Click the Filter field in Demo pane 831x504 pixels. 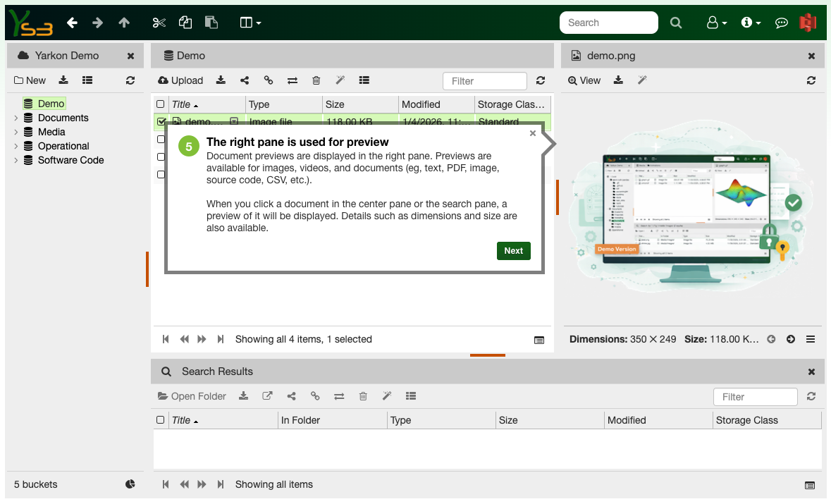484,81
